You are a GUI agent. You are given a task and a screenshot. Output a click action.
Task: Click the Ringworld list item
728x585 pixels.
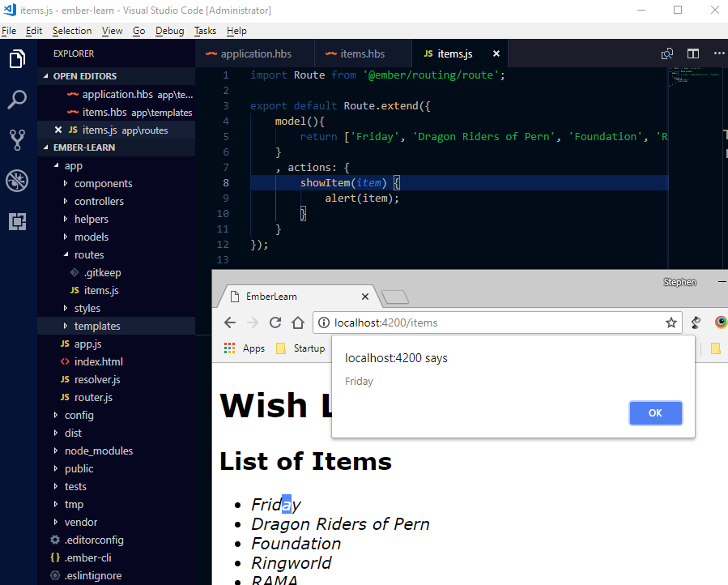[x=291, y=563]
